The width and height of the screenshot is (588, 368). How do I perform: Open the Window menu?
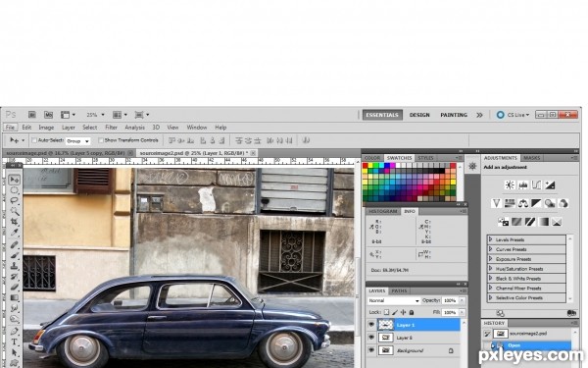(x=197, y=128)
